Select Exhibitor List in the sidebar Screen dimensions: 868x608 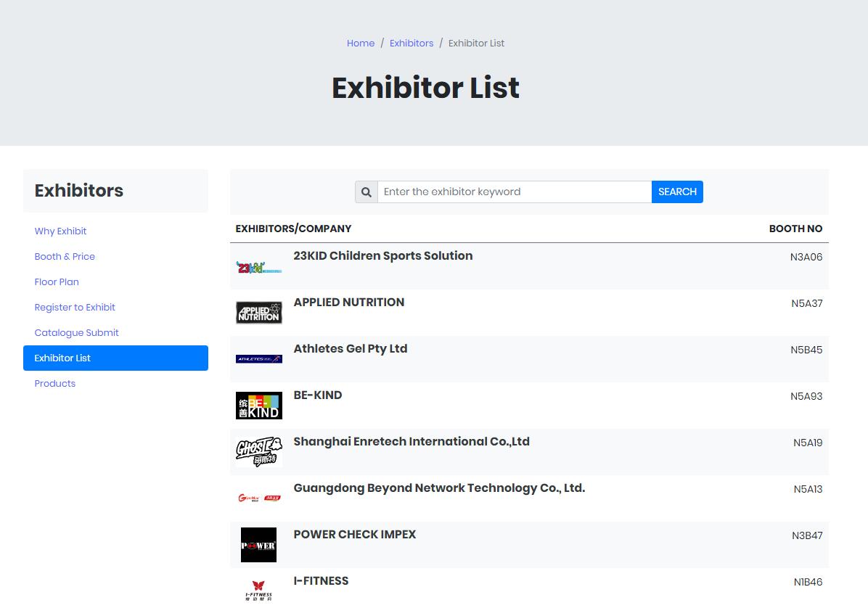coord(115,358)
